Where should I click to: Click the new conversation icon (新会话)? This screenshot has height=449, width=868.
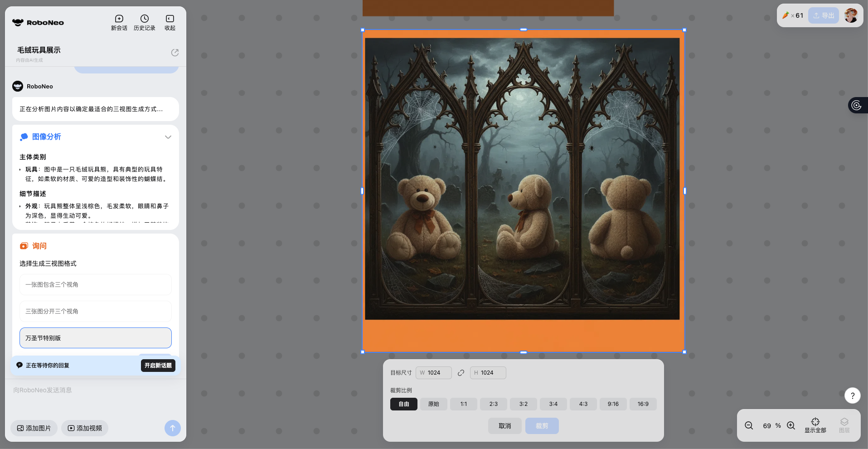click(119, 19)
